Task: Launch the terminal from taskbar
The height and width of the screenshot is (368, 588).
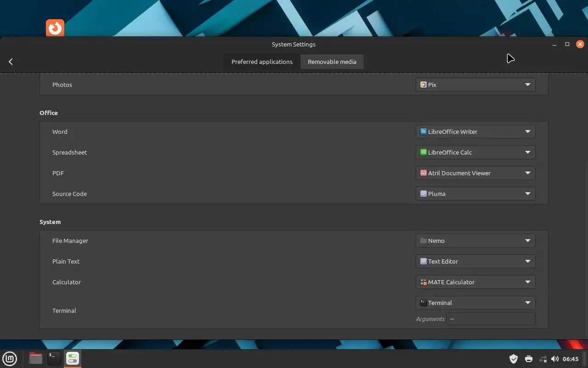Action: 54,358
